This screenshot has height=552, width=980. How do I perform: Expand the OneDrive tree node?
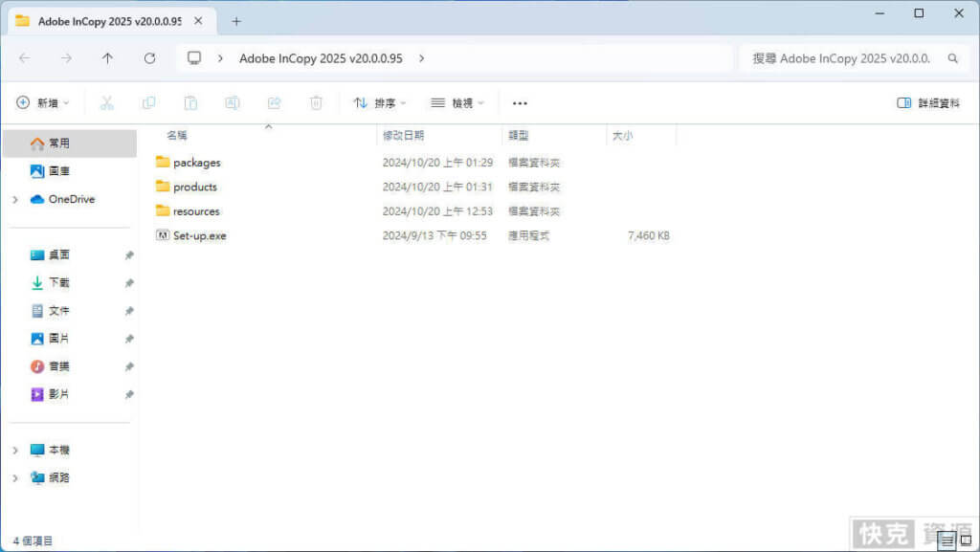(x=15, y=200)
